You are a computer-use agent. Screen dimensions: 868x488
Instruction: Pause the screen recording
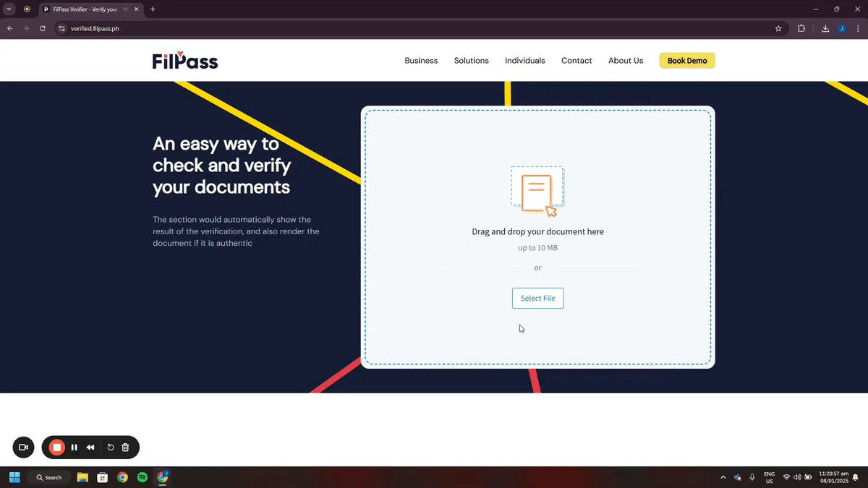click(74, 448)
